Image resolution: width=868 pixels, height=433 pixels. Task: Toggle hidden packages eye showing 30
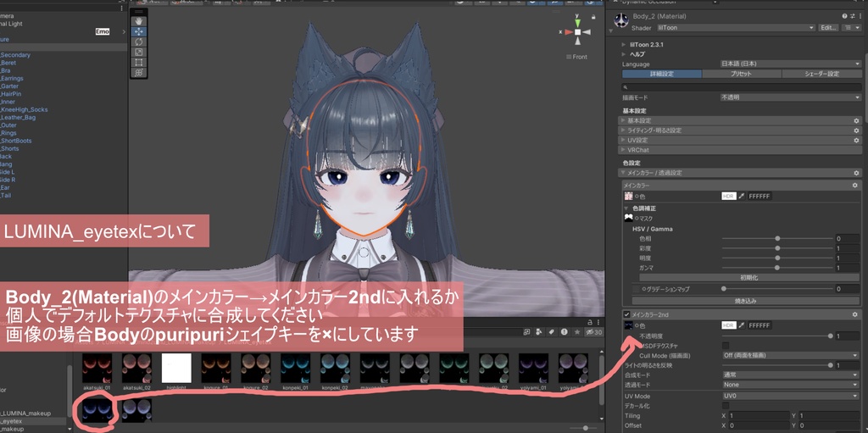coord(594,331)
